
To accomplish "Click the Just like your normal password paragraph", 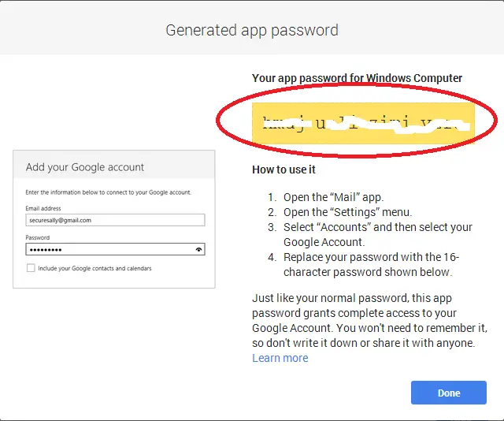I will click(x=369, y=321).
